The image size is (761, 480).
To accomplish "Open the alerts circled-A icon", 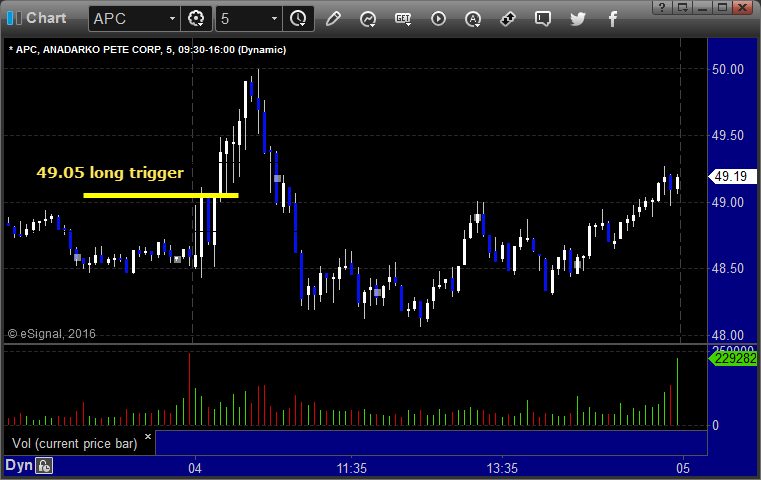I will coord(473,19).
